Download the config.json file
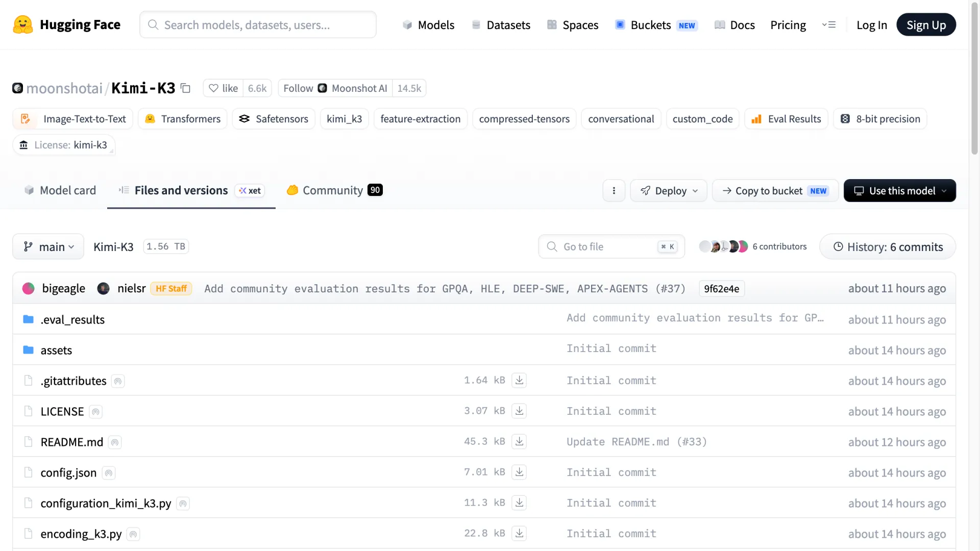 [519, 472]
